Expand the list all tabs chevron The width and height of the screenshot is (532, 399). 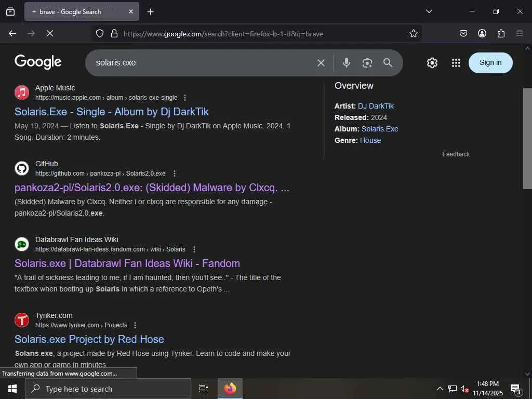coord(429,11)
